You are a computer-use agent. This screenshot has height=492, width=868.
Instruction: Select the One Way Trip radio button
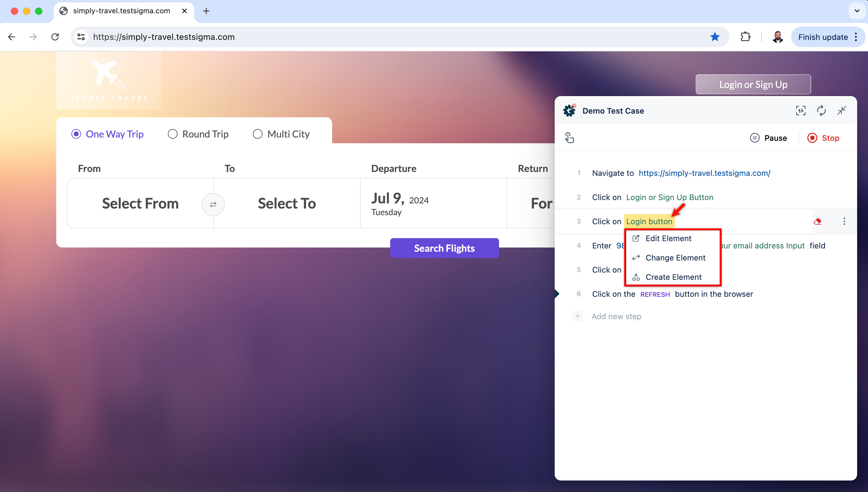pyautogui.click(x=76, y=134)
